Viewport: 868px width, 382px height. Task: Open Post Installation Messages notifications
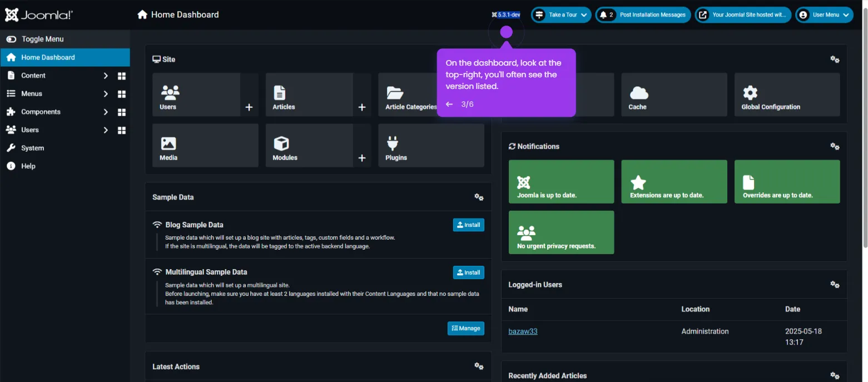point(643,15)
